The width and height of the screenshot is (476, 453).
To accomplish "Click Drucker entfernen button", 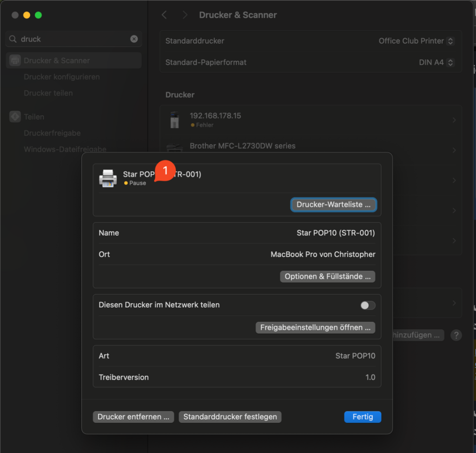I will tap(133, 417).
